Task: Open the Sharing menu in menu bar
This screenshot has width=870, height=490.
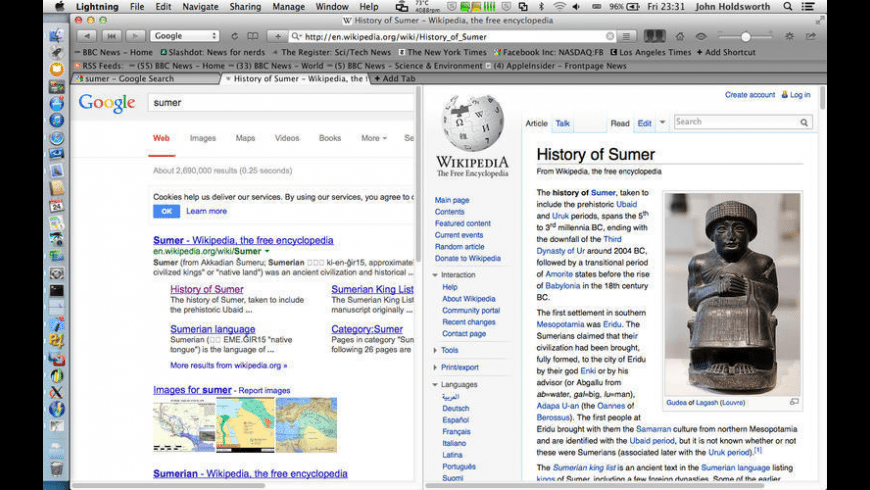Action: coord(245,7)
